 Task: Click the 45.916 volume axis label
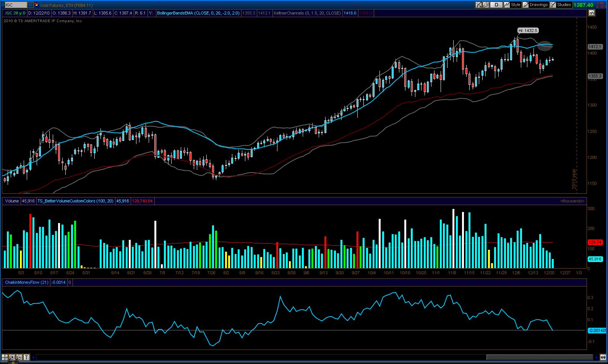[x=595, y=259]
